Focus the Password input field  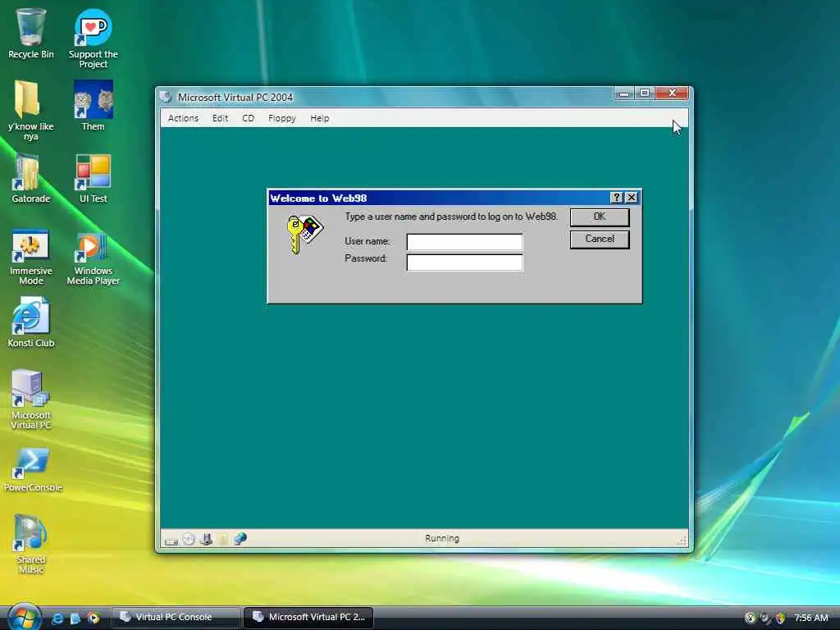point(464,262)
